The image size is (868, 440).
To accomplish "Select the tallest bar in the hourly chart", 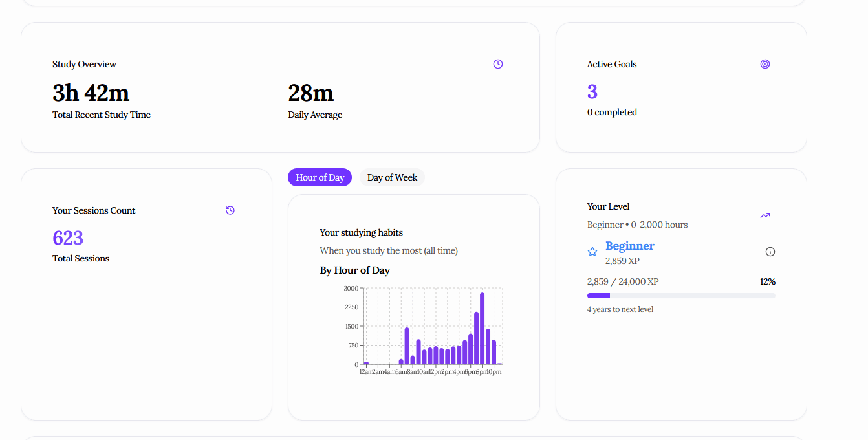I will [x=482, y=329].
